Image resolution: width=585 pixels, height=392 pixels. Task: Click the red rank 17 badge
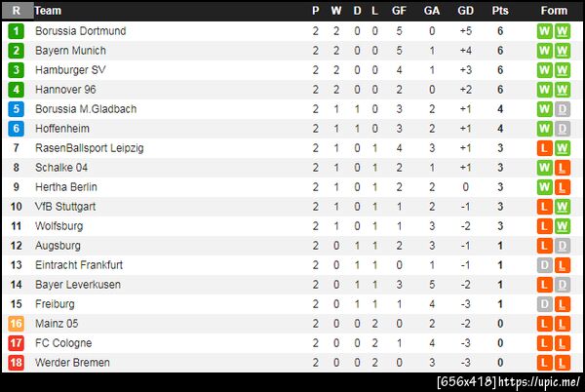click(x=16, y=343)
